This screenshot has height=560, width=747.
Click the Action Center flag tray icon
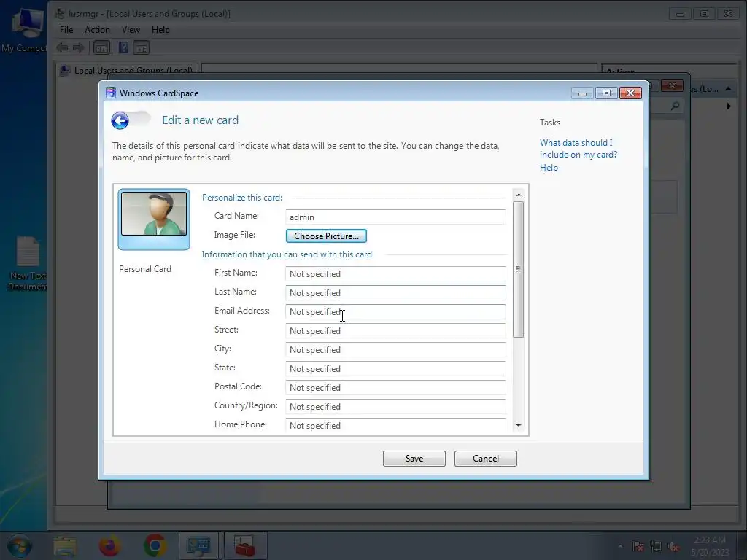click(638, 546)
